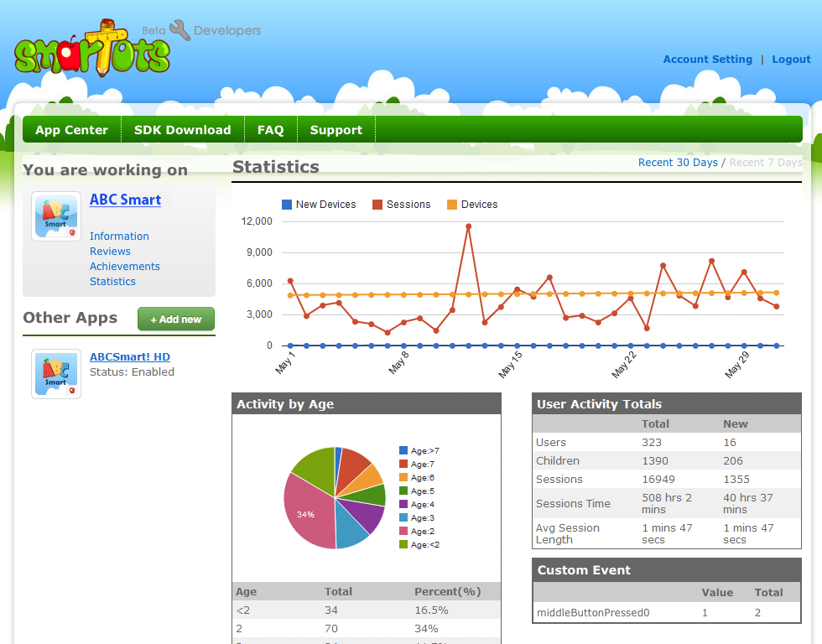
Task: Switch to Recent 7 Days
Action: point(766,163)
